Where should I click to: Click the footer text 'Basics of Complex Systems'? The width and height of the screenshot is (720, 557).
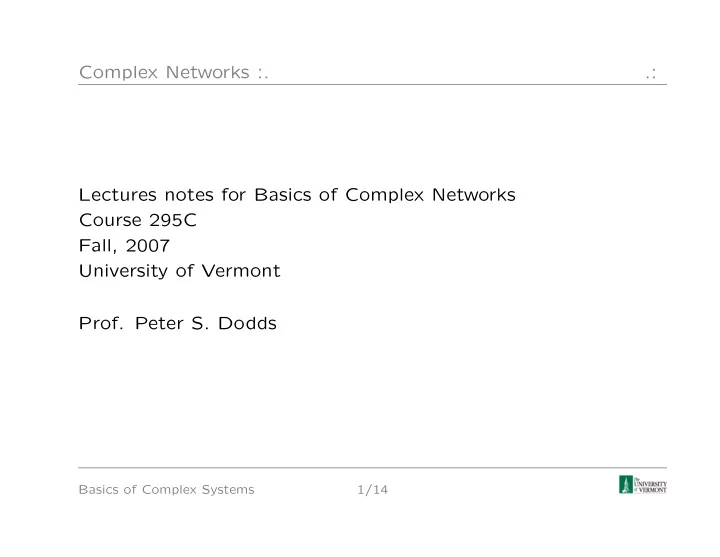[x=166, y=489]
